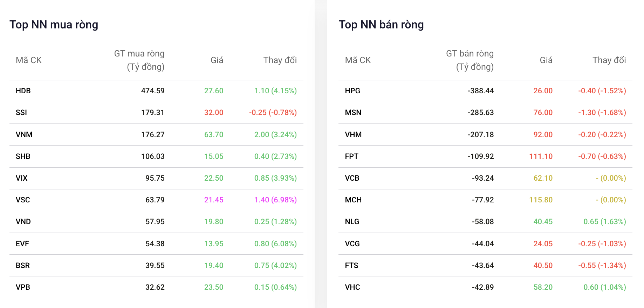Click VCB net sell value -93.24

pyautogui.click(x=483, y=178)
